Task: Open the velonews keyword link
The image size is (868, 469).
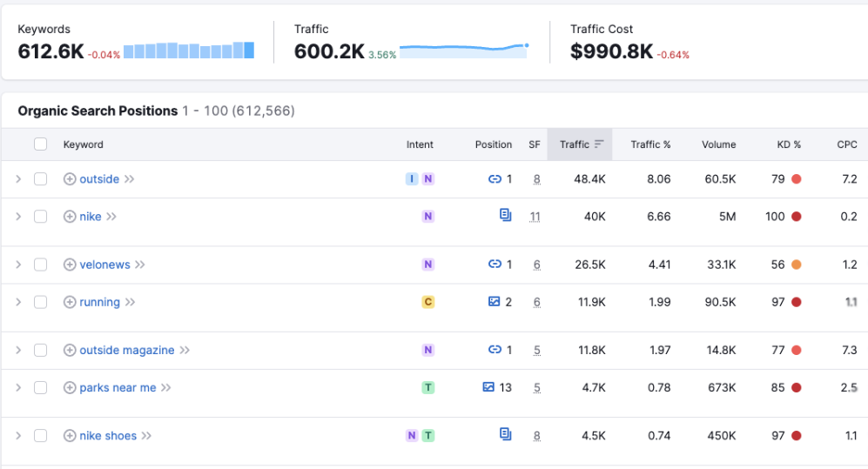Action: tap(104, 265)
